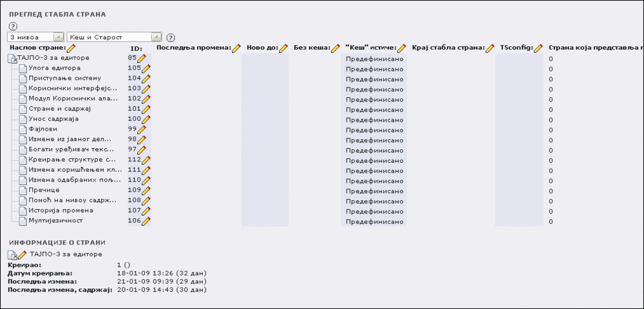Open root page ТАЈПО-3 за едиторе in tree
Screen dimensions: 644x309
pyautogui.click(x=53, y=58)
